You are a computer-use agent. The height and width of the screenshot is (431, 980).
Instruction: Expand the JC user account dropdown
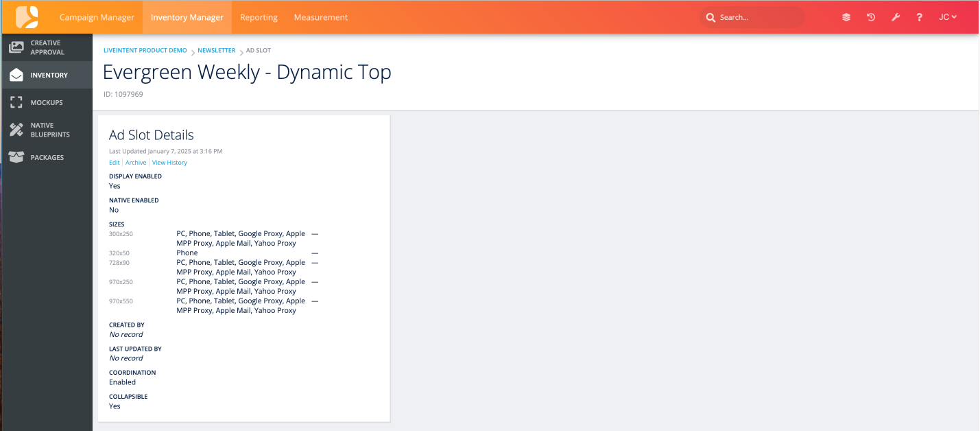pos(948,17)
